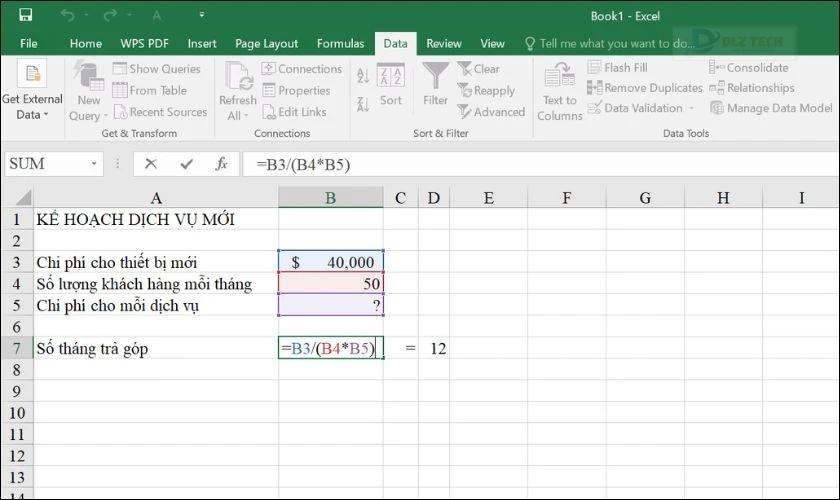Click cell 'Chi phí cho thiết bị mới'
Image resolution: width=840 pixels, height=500 pixels.
pos(156,262)
